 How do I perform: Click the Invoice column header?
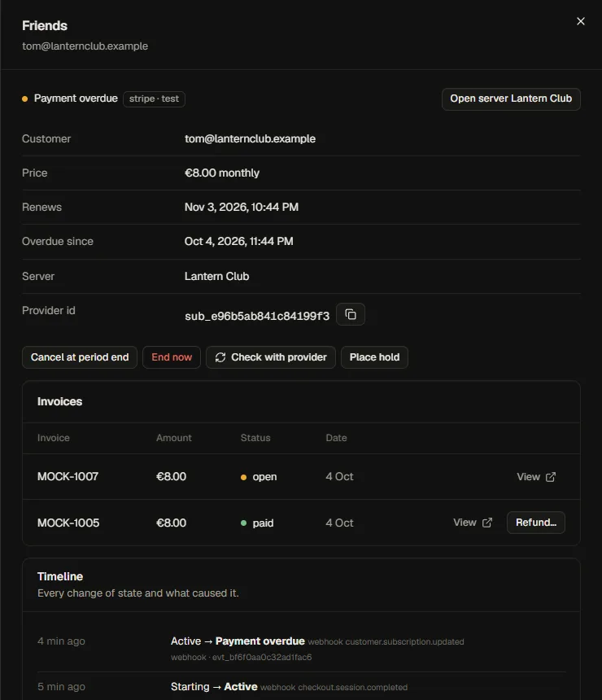pyautogui.click(x=54, y=438)
